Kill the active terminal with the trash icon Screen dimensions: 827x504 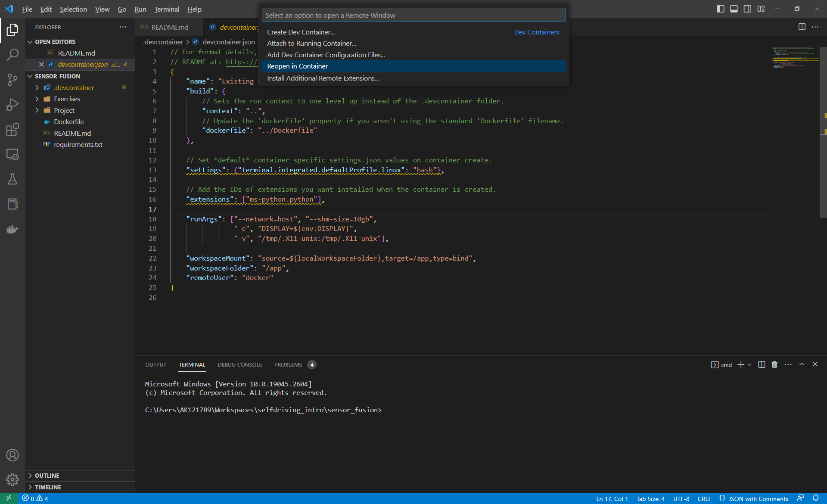point(774,364)
